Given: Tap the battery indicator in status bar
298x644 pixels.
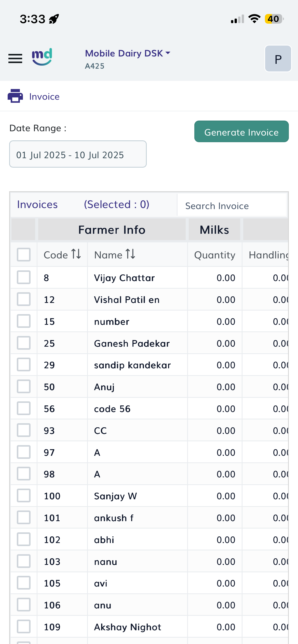Looking at the screenshot, I should coord(274,19).
